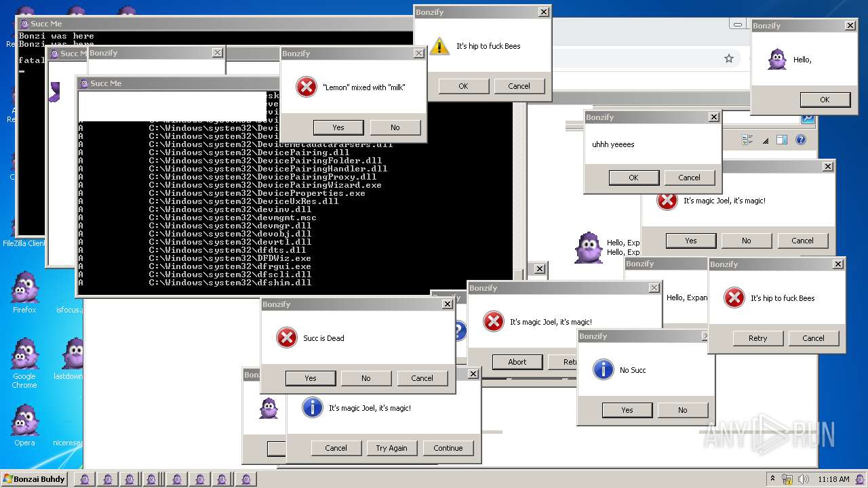
Task: Click the Continue button
Action: [x=448, y=448]
